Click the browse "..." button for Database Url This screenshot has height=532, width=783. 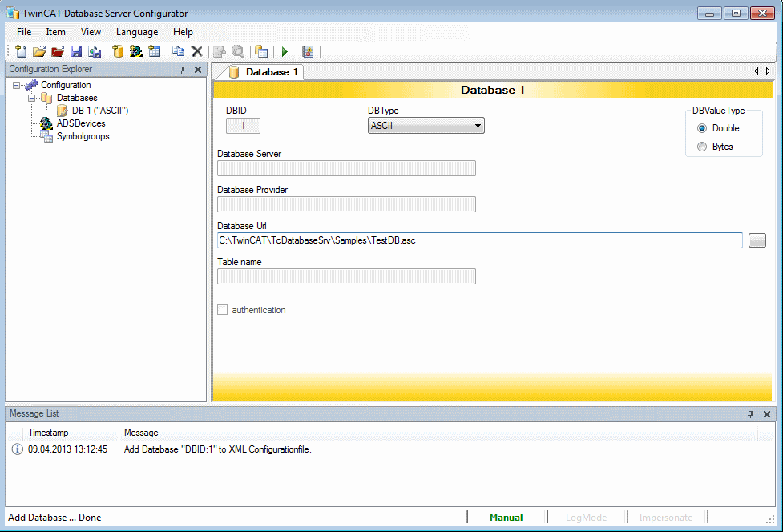[757, 240]
